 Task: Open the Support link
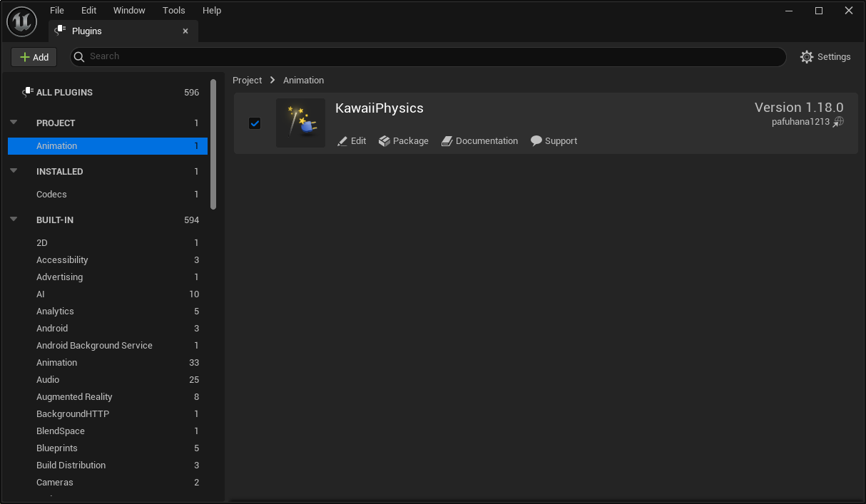point(554,141)
